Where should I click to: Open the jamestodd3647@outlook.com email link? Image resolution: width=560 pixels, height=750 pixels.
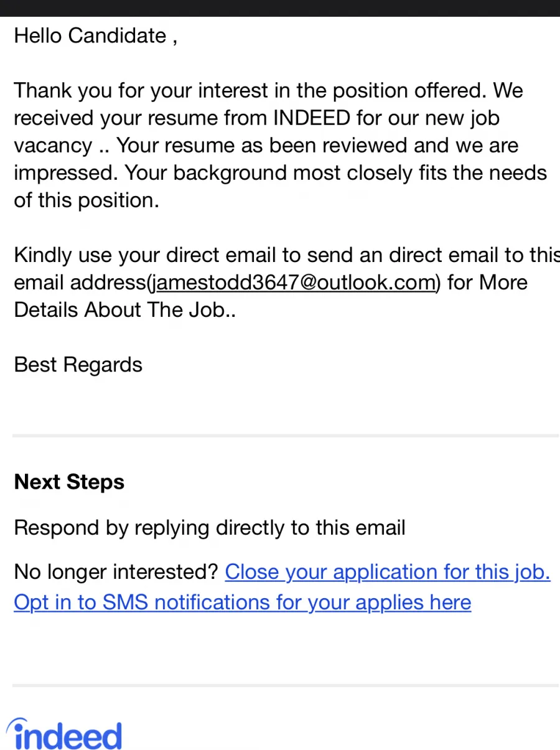coord(295,283)
